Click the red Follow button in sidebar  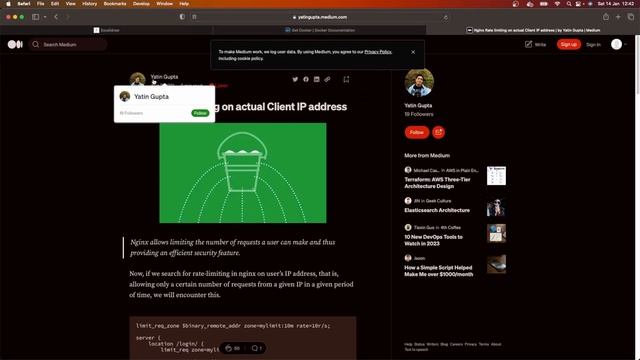[417, 132]
